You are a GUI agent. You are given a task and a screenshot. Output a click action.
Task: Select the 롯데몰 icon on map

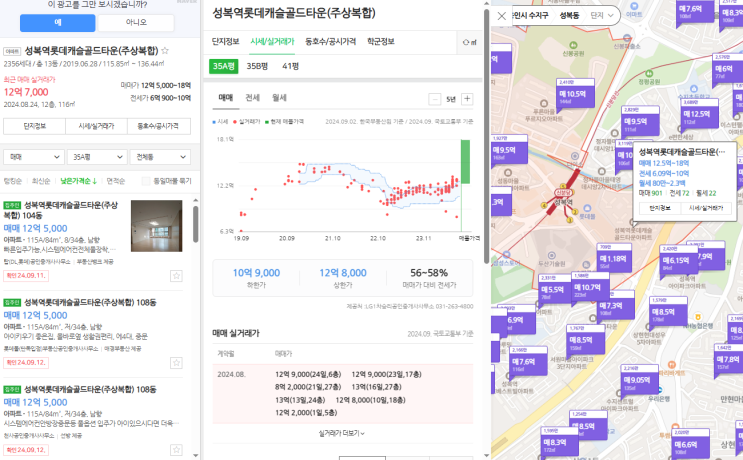[587, 208]
